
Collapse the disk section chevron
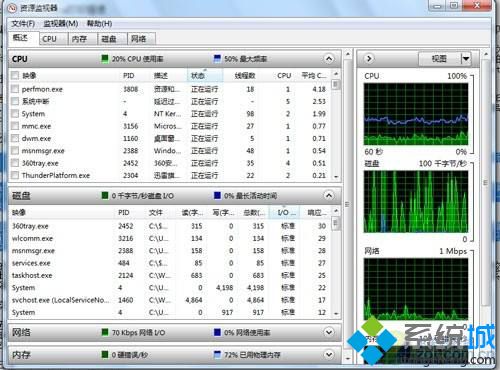pos(329,195)
